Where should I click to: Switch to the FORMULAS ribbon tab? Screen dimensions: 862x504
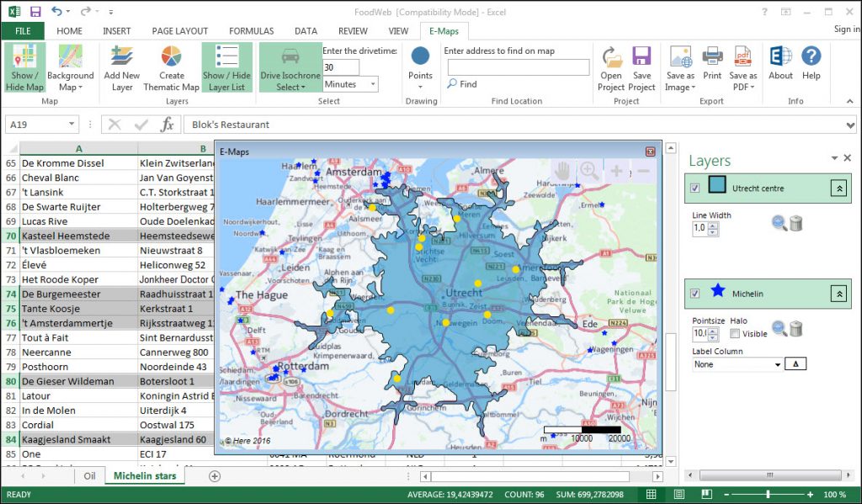251,31
